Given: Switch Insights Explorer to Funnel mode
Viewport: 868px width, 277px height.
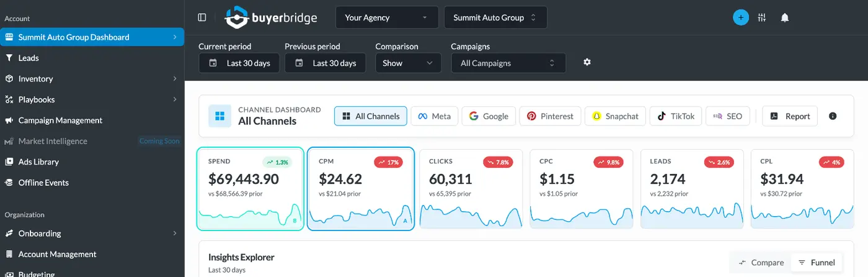Looking at the screenshot, I should coord(817,263).
